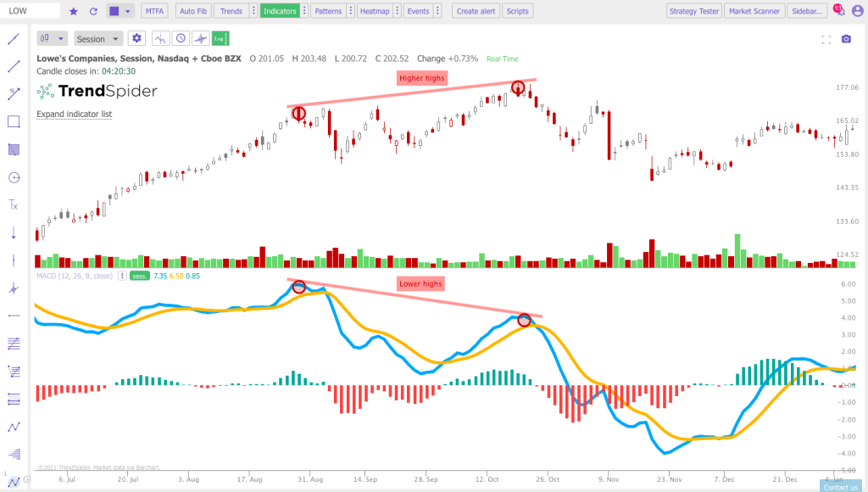The width and height of the screenshot is (868, 492).
Task: Click Expand indicator list link
Action: point(75,115)
